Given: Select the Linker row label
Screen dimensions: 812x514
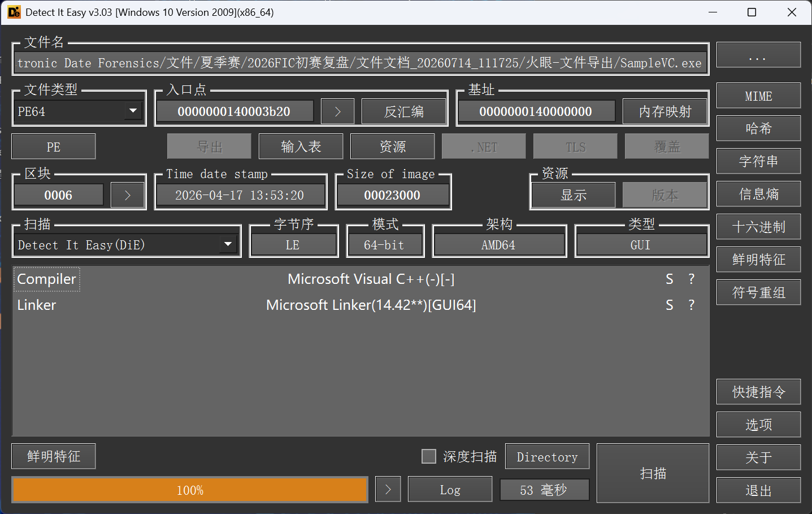Looking at the screenshot, I should pos(37,305).
